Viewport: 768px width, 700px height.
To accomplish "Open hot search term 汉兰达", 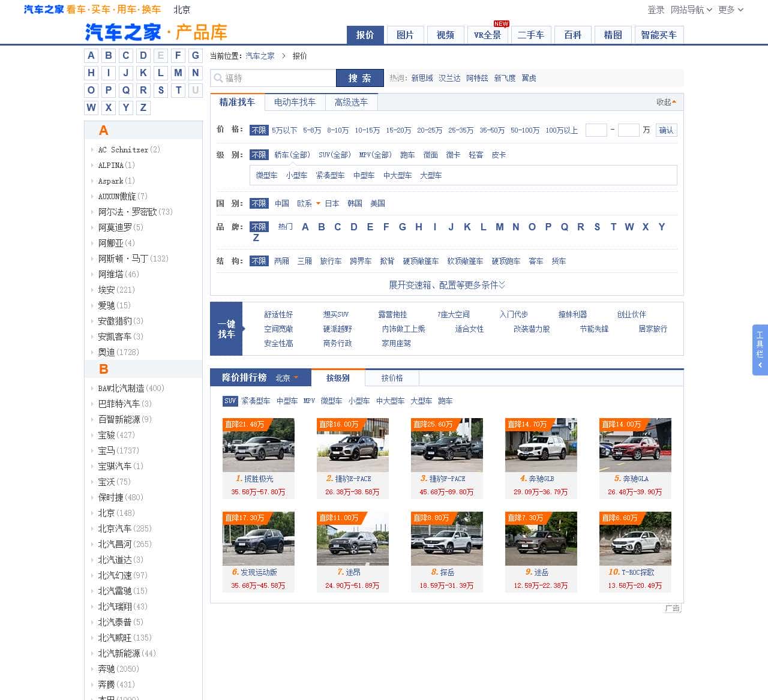I will [449, 78].
